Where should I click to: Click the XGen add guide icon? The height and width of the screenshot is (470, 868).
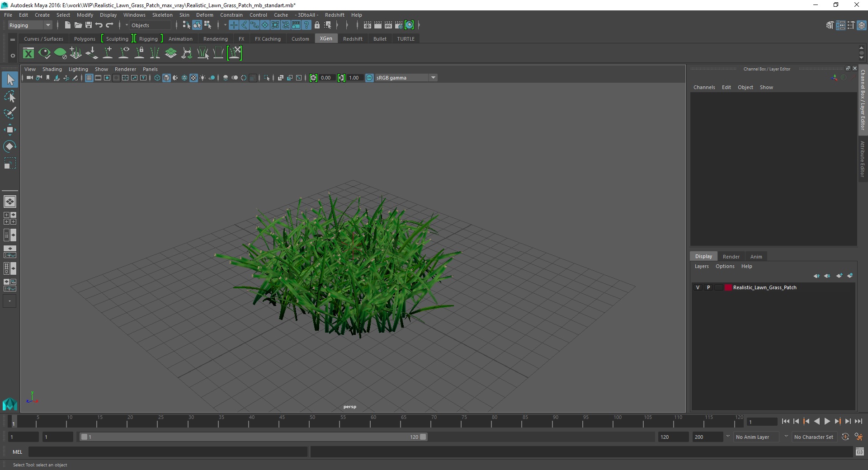[108, 53]
